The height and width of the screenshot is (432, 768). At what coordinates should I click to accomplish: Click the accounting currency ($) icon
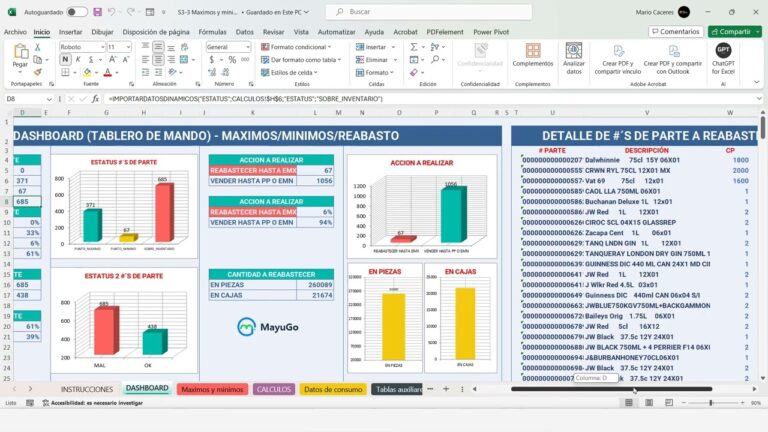point(212,60)
